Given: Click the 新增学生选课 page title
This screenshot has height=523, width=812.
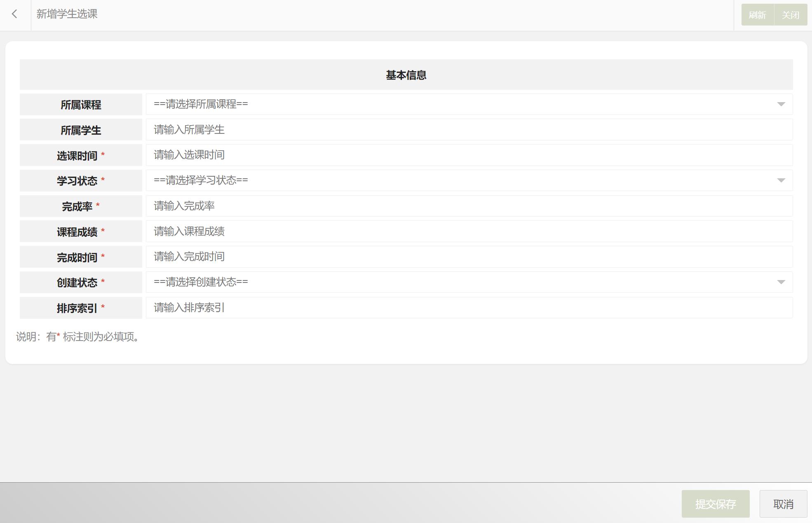Looking at the screenshot, I should click(x=67, y=14).
